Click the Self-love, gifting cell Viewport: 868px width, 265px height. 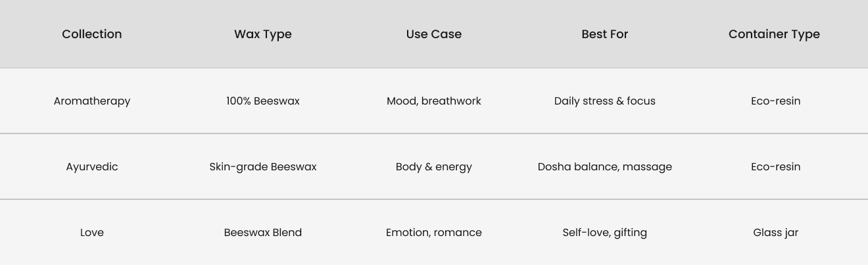point(605,232)
